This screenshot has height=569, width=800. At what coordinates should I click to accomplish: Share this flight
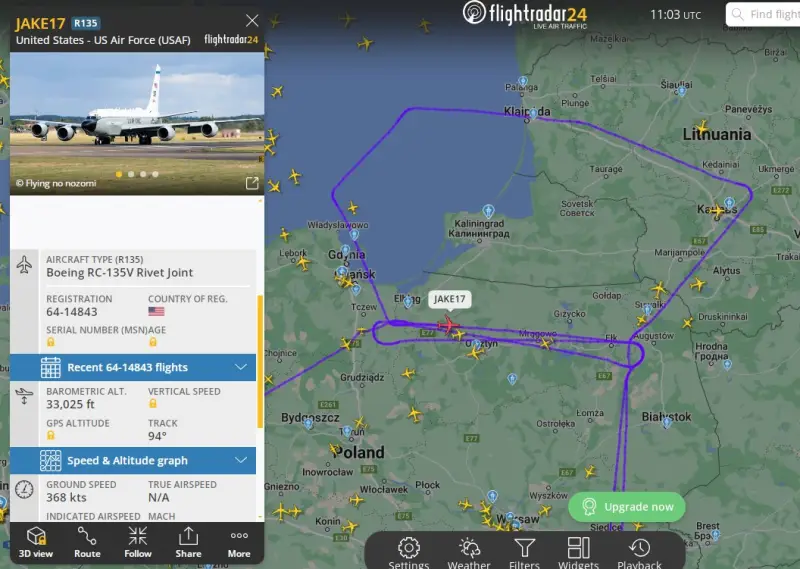click(188, 542)
